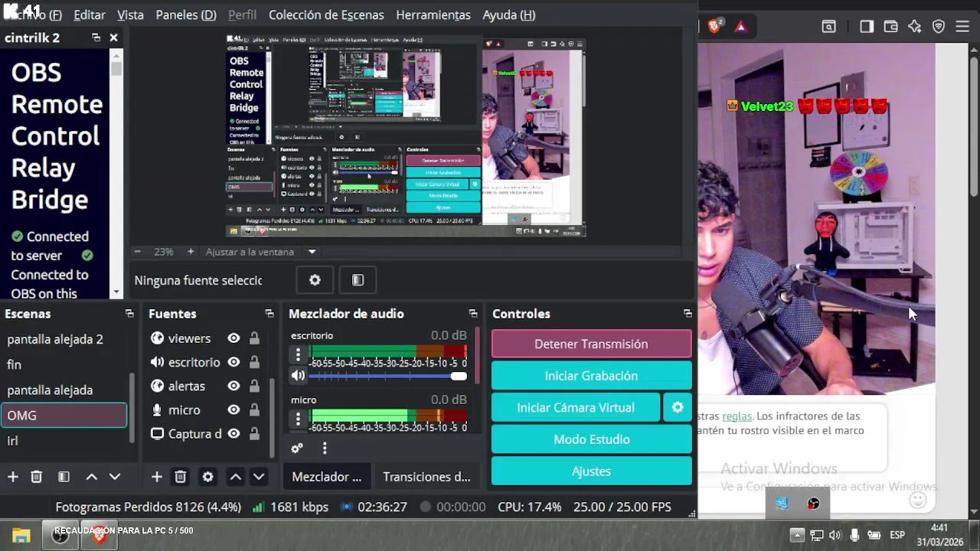This screenshot has height=551, width=980.
Task: Toggle lock on the micro source
Action: (254, 409)
